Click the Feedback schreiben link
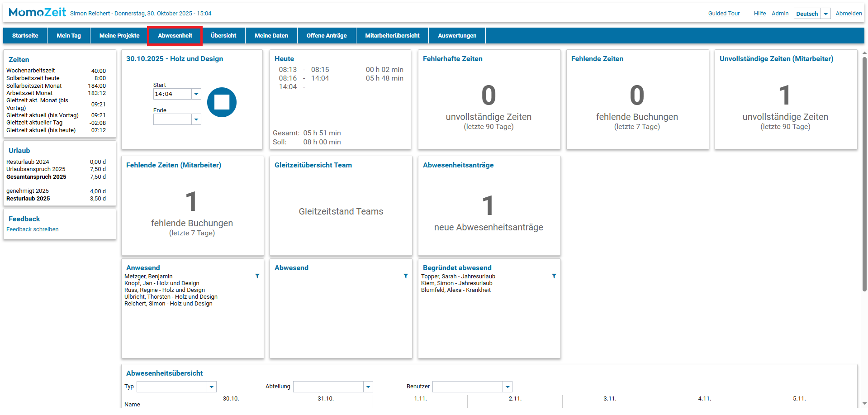This screenshot has width=868, height=415. point(33,229)
